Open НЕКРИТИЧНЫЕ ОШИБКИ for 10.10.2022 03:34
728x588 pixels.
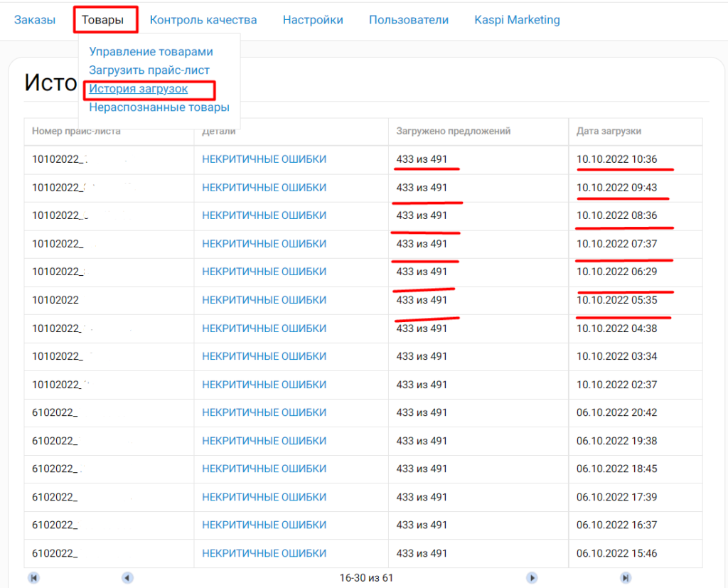(264, 356)
